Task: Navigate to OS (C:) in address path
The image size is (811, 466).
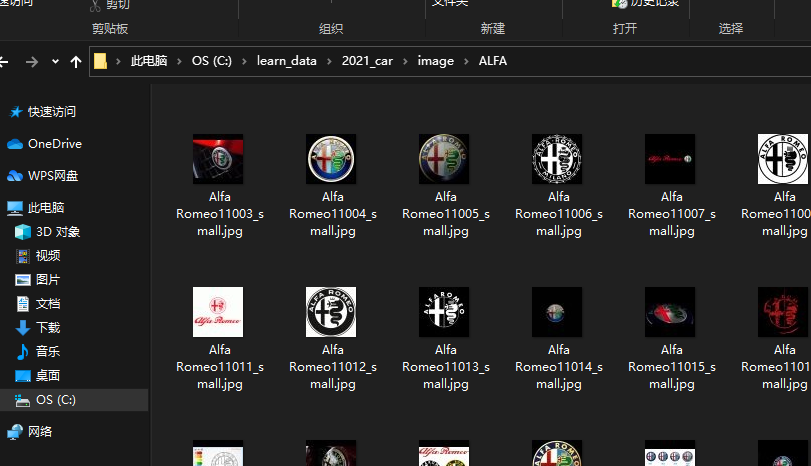Action: point(212,61)
